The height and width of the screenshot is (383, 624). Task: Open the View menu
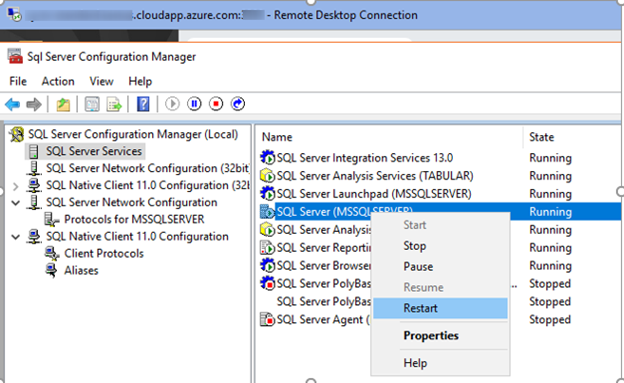101,81
